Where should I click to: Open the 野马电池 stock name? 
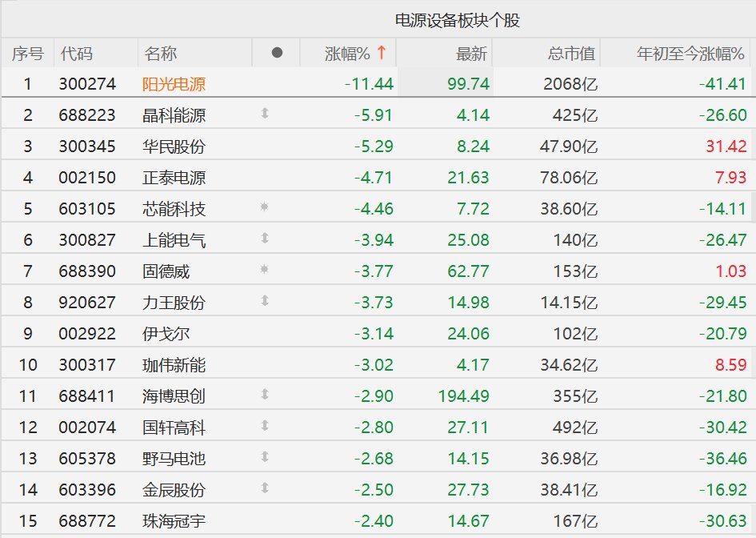(174, 459)
